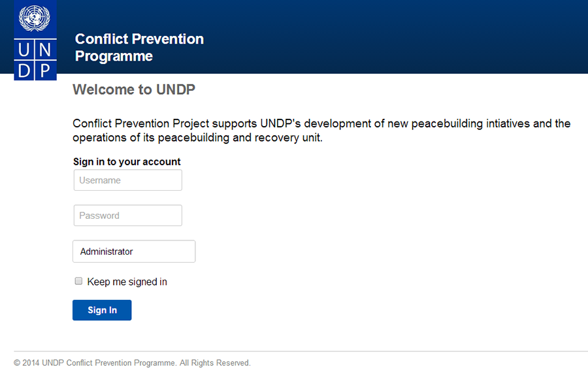Tick the Keep me signed in checkbox
Screen dimensions: 588x390
(x=78, y=281)
